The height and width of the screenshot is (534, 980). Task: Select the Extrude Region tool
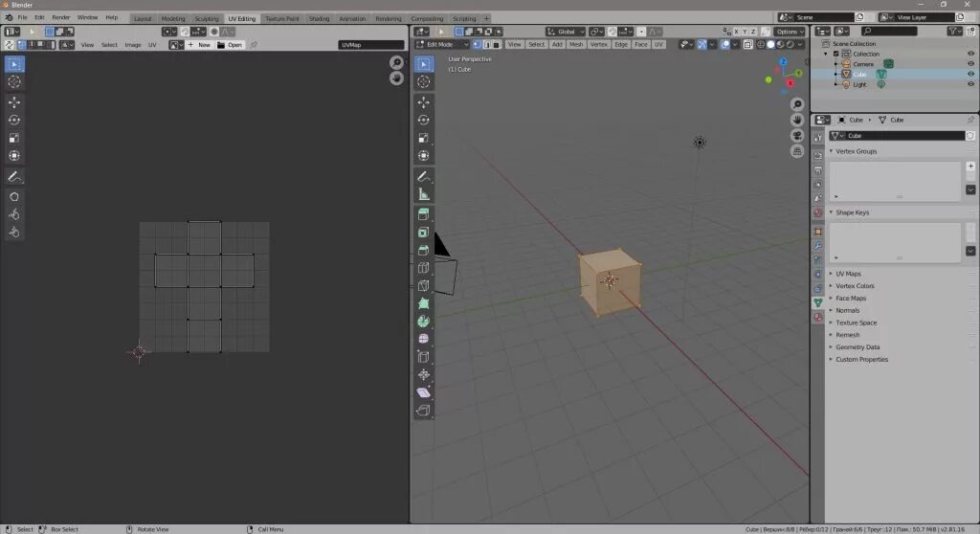coord(424,214)
